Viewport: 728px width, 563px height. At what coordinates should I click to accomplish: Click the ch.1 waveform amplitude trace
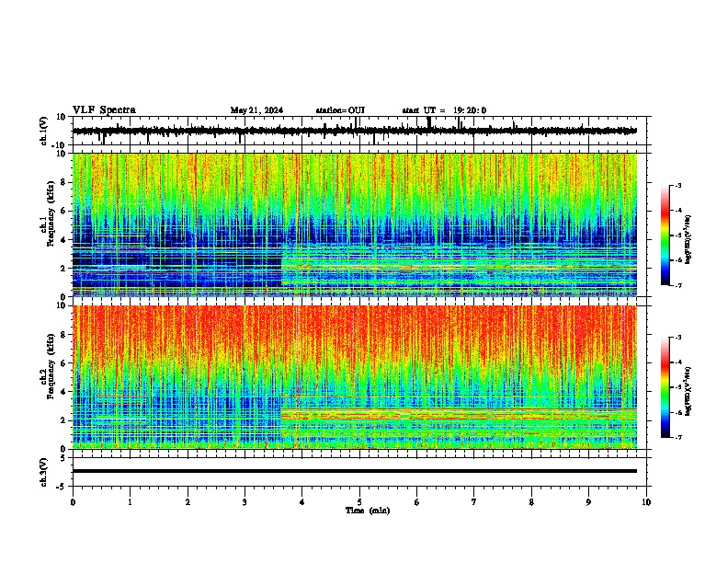click(x=354, y=131)
